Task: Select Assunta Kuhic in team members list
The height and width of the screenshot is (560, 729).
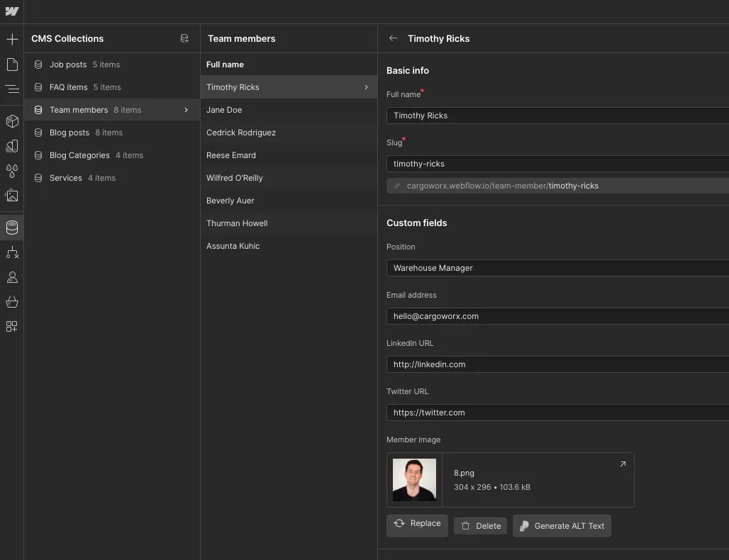Action: pyautogui.click(x=289, y=246)
